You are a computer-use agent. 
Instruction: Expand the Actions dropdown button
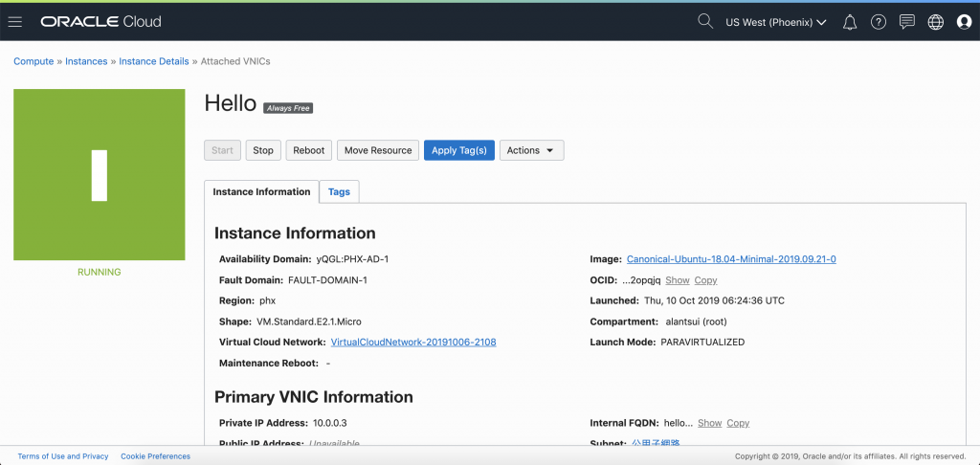[531, 150]
